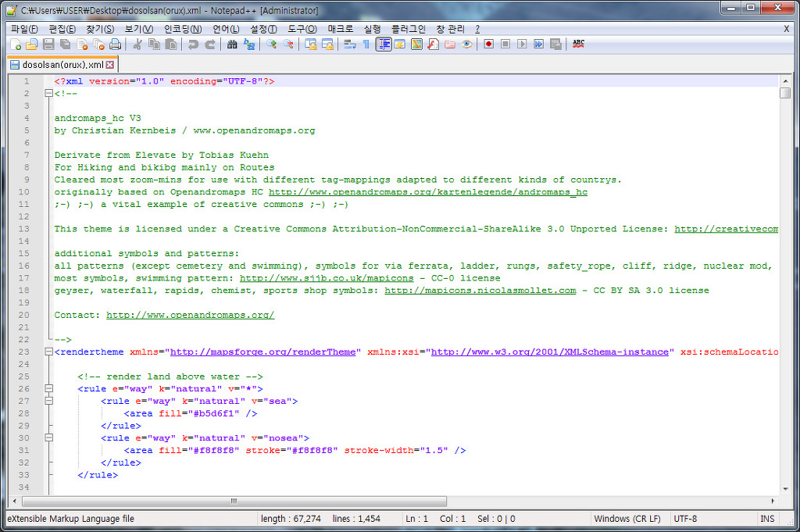
Task: Click the New file toolbar icon
Action: pos(15,45)
